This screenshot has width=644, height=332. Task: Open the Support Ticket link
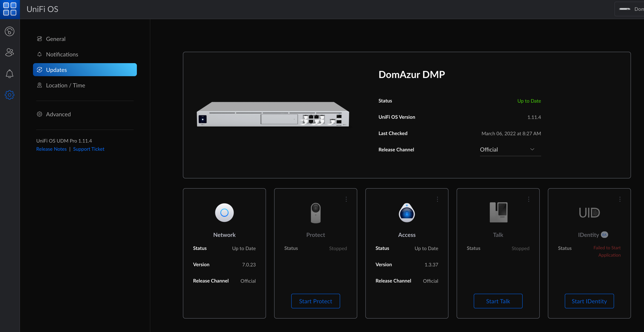tap(89, 149)
